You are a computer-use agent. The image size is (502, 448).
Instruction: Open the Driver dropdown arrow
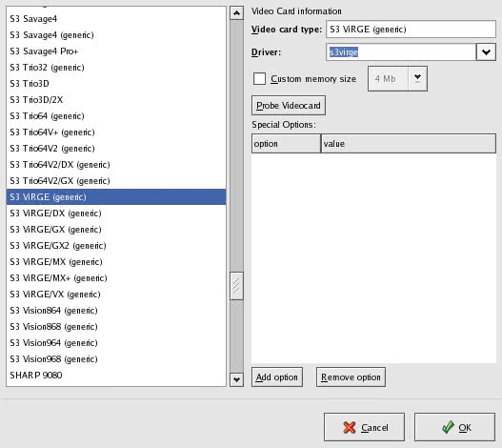coord(486,51)
